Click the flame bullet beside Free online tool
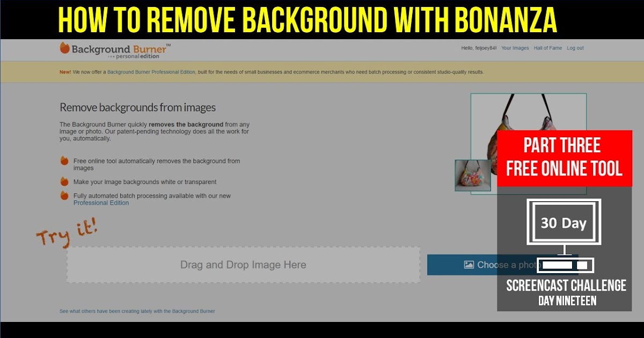 pyautogui.click(x=64, y=160)
